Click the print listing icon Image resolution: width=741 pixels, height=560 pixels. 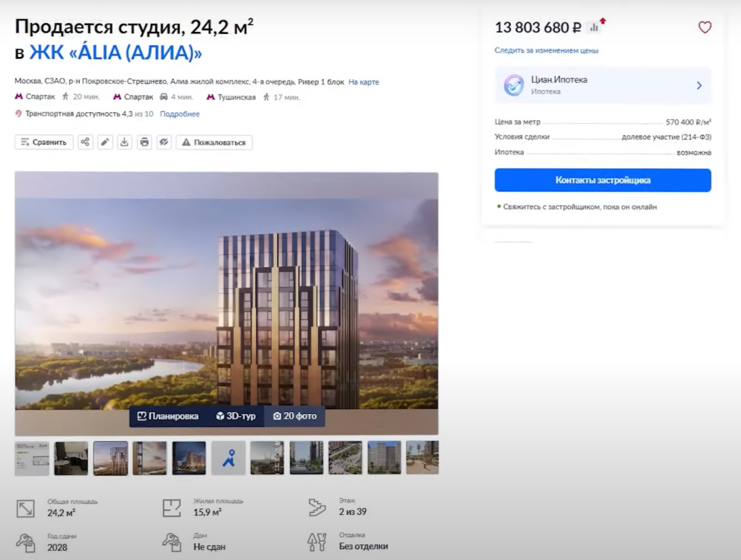(x=143, y=142)
